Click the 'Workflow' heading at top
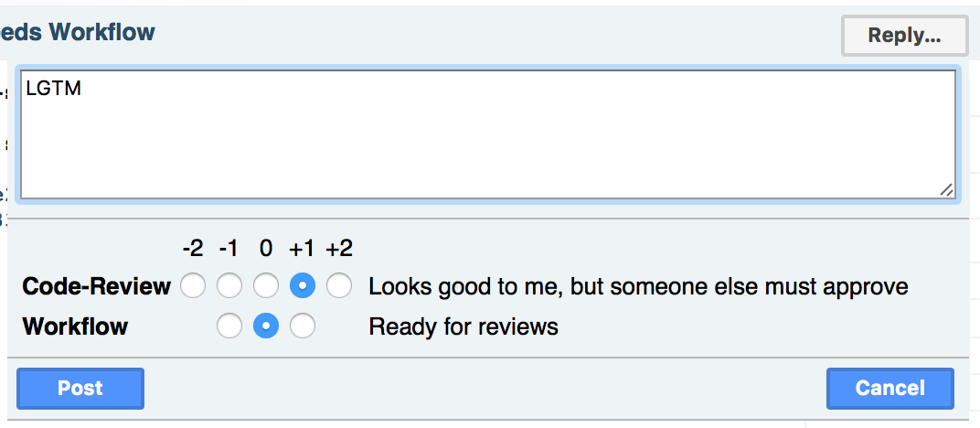The height and width of the screenshot is (428, 980). tap(101, 33)
